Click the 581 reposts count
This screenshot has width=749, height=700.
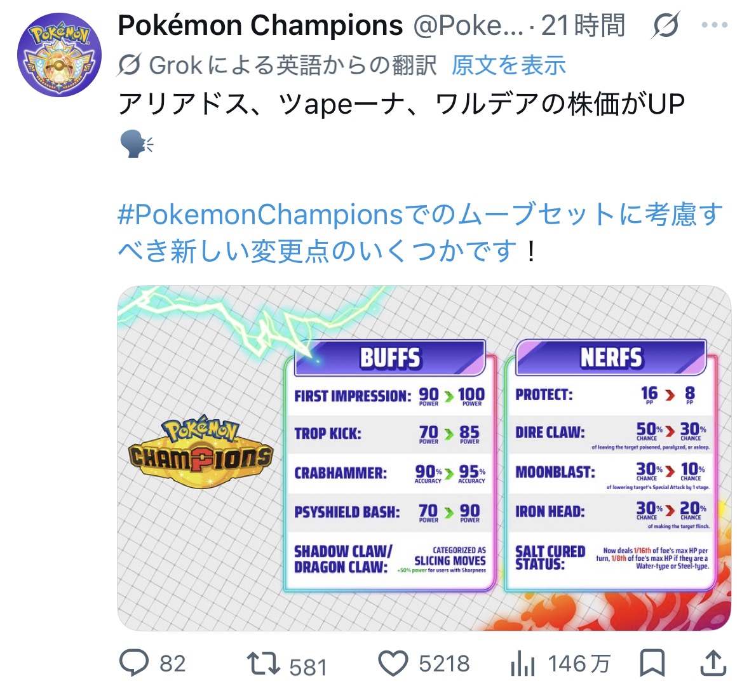click(308, 666)
